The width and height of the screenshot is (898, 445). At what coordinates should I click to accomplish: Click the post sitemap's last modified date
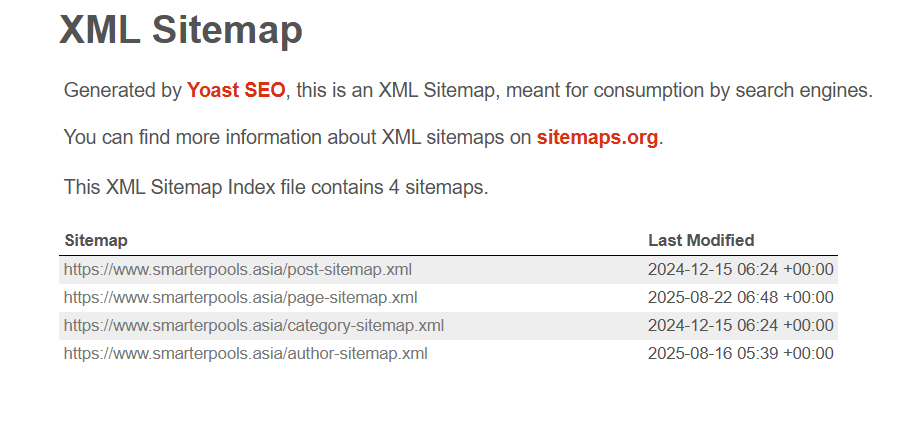[x=740, y=269]
